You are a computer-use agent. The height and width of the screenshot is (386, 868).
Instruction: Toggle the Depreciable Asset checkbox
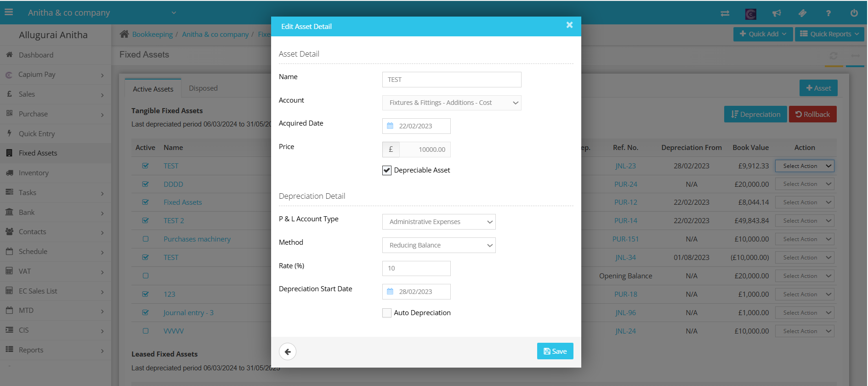(x=387, y=171)
